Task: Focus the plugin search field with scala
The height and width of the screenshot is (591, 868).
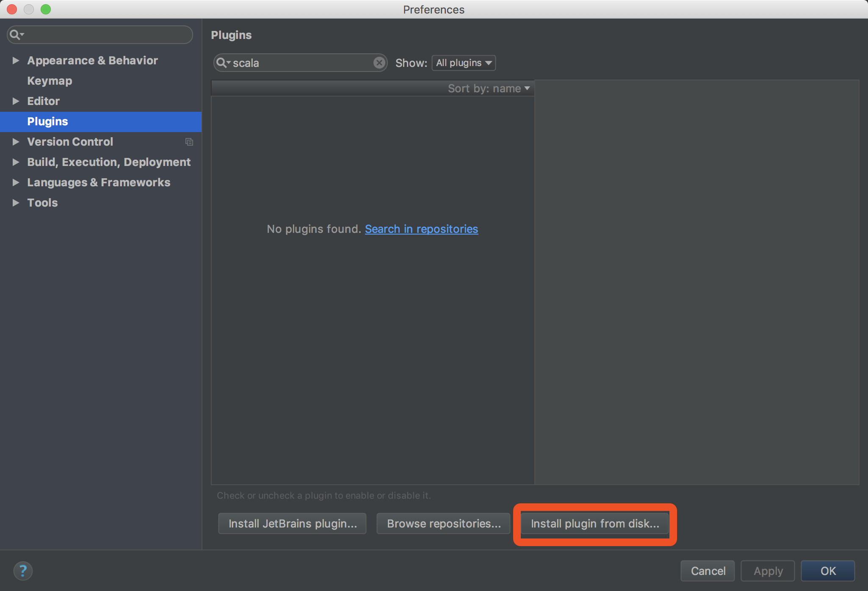Action: pyautogui.click(x=301, y=63)
